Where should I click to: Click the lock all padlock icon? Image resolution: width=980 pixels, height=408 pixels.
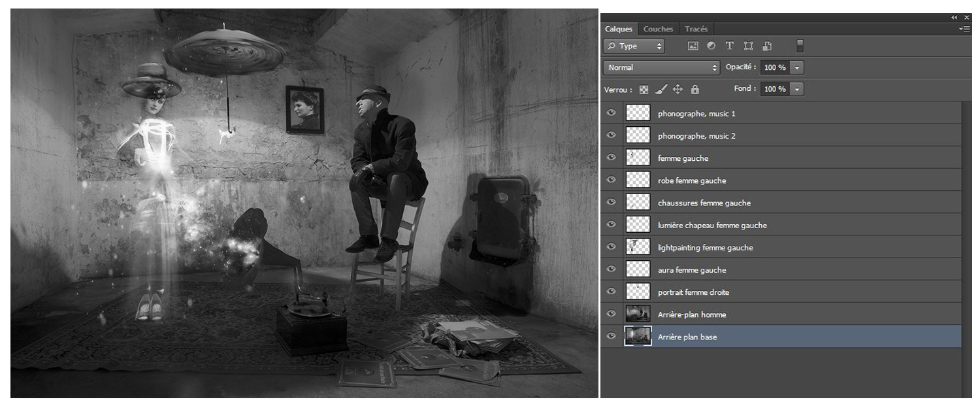[x=694, y=90]
